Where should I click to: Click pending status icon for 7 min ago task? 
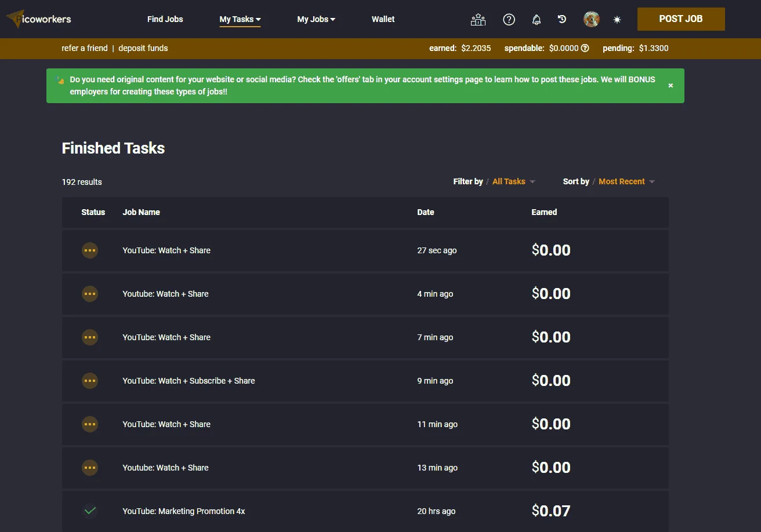(90, 337)
